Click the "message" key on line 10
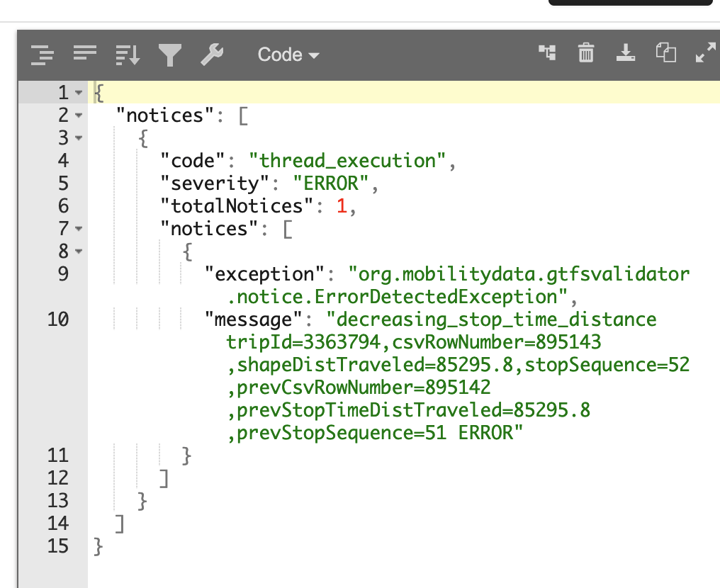Image resolution: width=720 pixels, height=588 pixels. [x=254, y=320]
